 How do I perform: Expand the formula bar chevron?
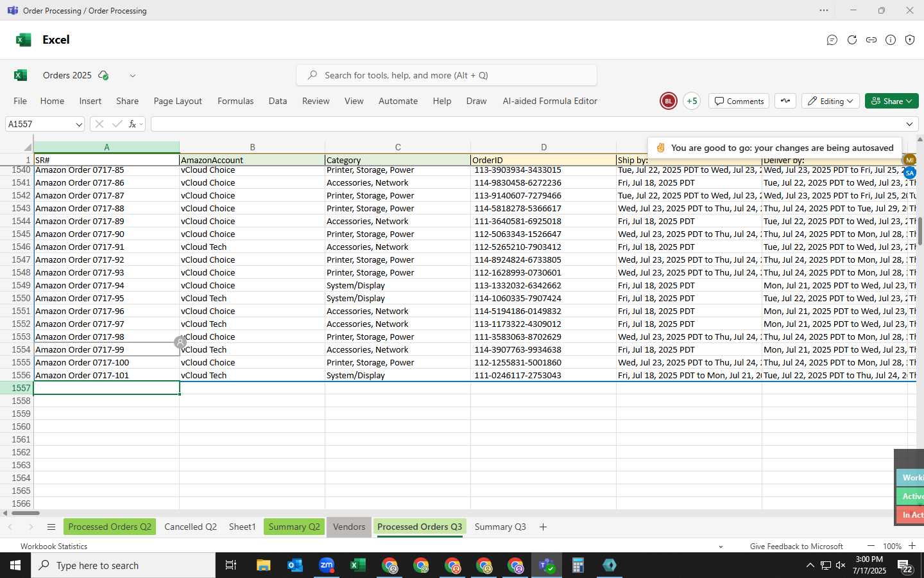[909, 124]
